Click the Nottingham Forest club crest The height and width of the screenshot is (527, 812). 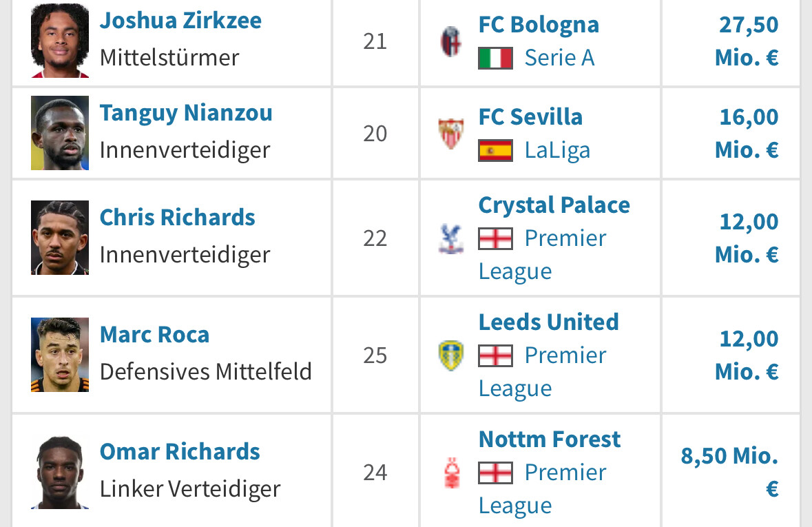(x=452, y=473)
